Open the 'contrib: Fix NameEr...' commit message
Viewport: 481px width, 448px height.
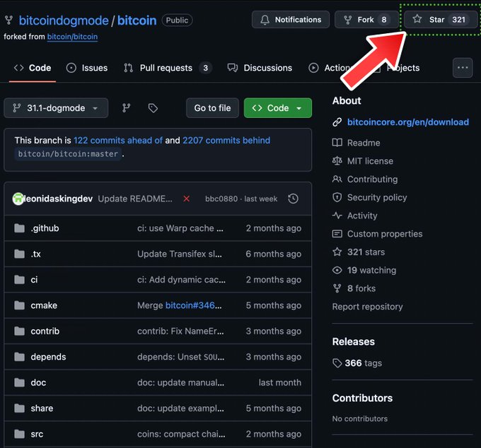pyautogui.click(x=180, y=331)
